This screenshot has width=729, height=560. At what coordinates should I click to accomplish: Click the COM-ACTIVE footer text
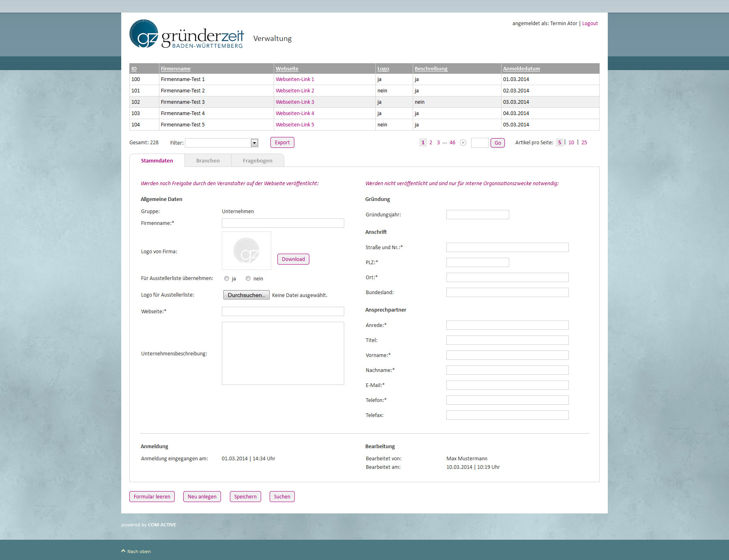click(162, 525)
